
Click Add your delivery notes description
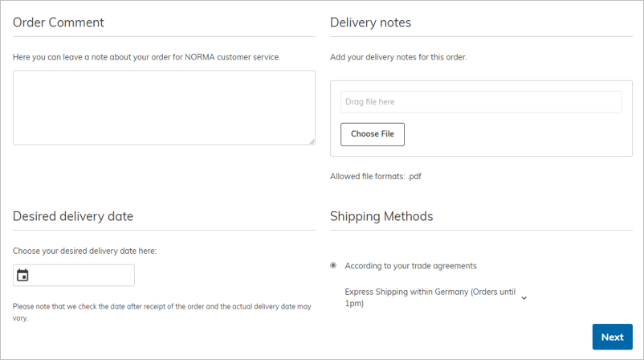[x=398, y=57]
